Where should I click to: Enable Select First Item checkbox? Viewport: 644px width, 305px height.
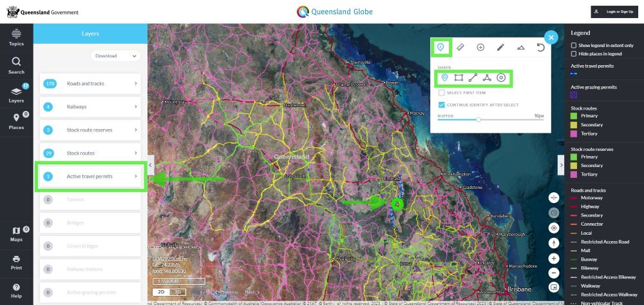(441, 93)
